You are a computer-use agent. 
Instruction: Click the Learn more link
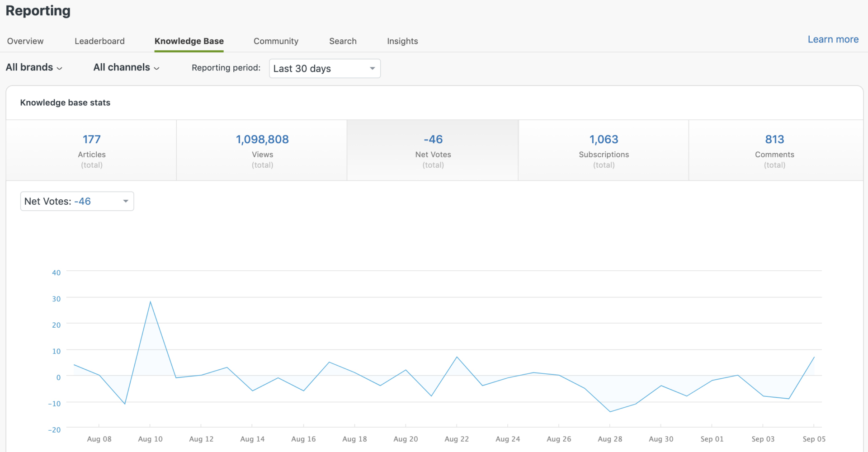point(833,39)
